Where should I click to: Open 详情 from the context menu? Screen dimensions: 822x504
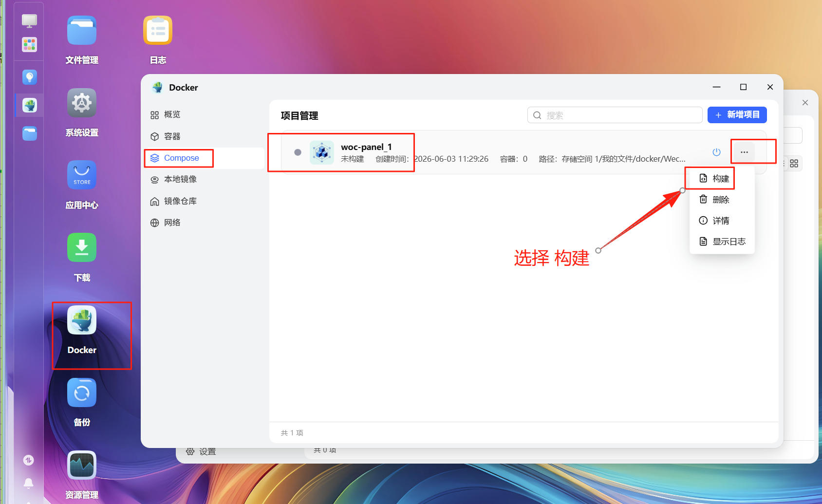pyautogui.click(x=722, y=221)
